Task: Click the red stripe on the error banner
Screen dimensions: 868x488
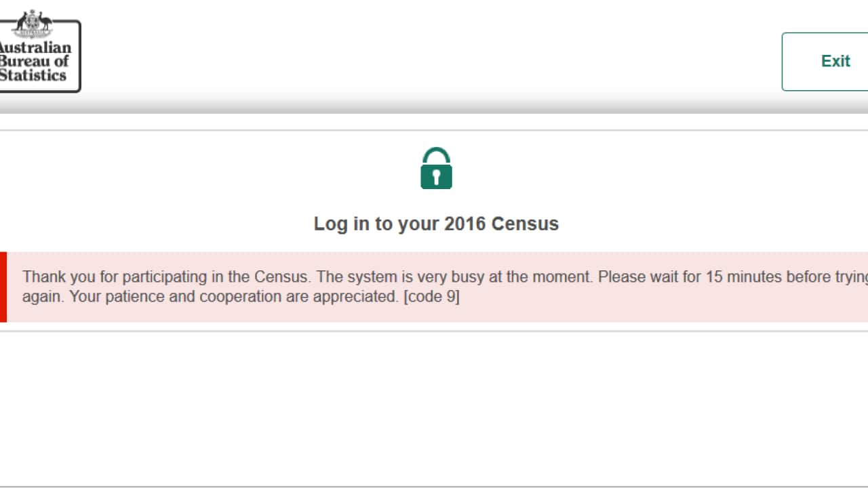Action: pos(3,287)
